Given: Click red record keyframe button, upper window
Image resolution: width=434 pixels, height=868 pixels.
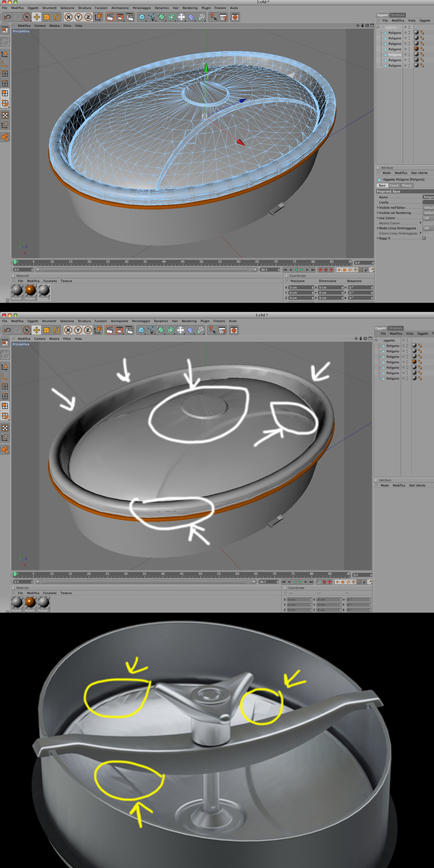Looking at the screenshot, I should tap(320, 270).
